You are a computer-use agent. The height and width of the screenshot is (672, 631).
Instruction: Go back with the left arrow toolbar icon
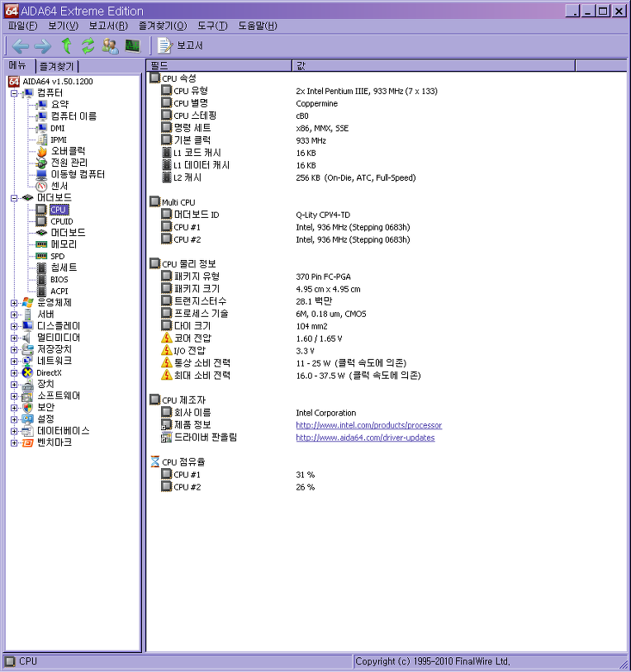pyautogui.click(x=20, y=45)
